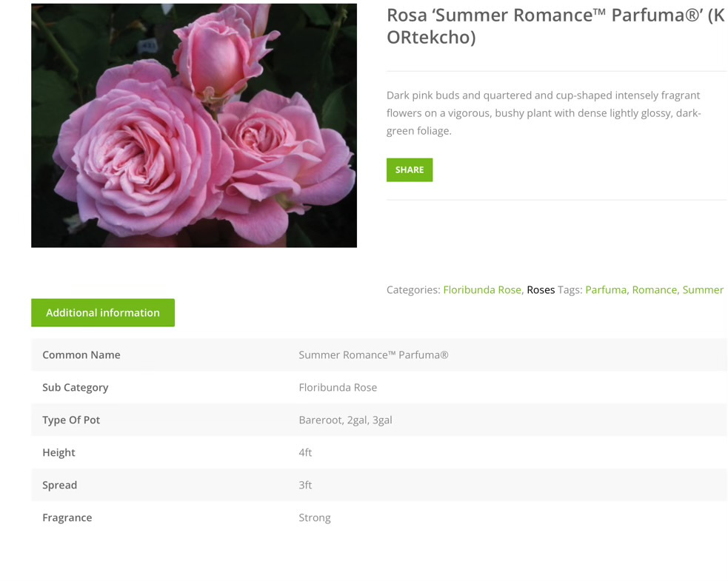Image resolution: width=728 pixels, height=581 pixels.
Task: Follow the Roses category link
Action: [x=541, y=290]
